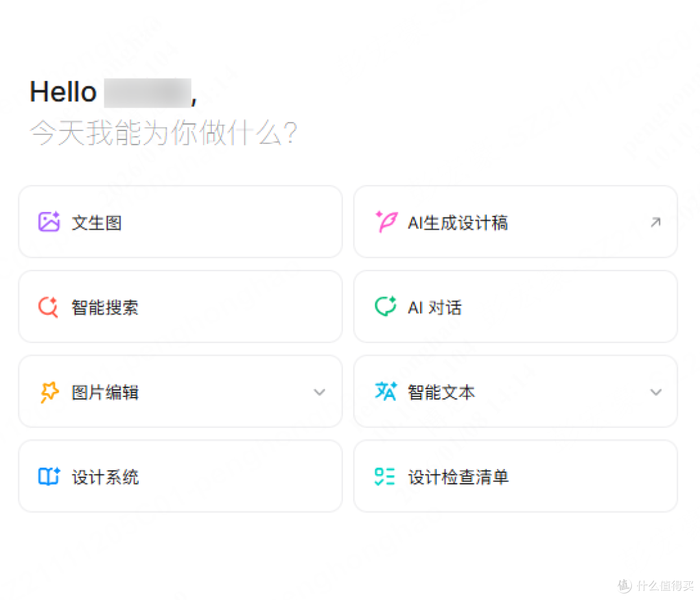Screen dimensions: 700x600
Task: Open the 智能搜索 text label
Action: click(105, 307)
